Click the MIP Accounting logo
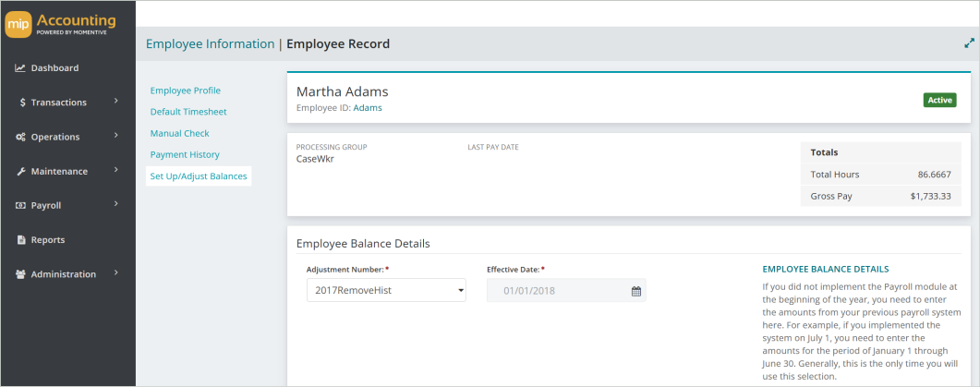Viewport: 980px width, 387px height. (x=61, y=25)
